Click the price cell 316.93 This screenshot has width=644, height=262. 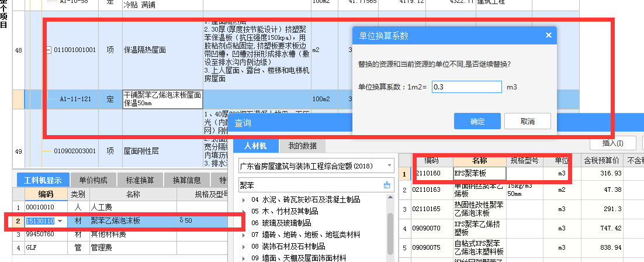(602, 174)
